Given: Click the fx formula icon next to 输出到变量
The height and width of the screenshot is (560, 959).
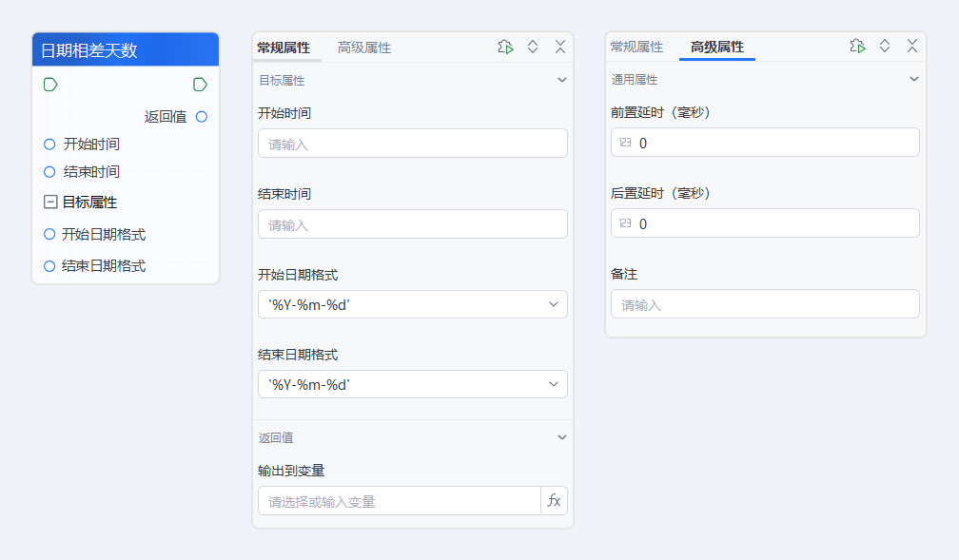Looking at the screenshot, I should click(553, 500).
